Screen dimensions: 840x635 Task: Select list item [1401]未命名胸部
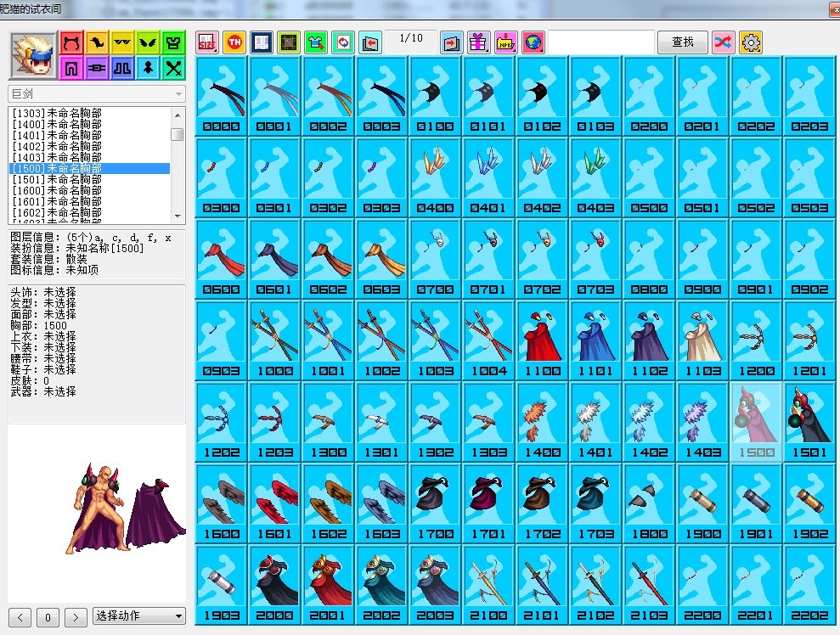click(x=89, y=136)
